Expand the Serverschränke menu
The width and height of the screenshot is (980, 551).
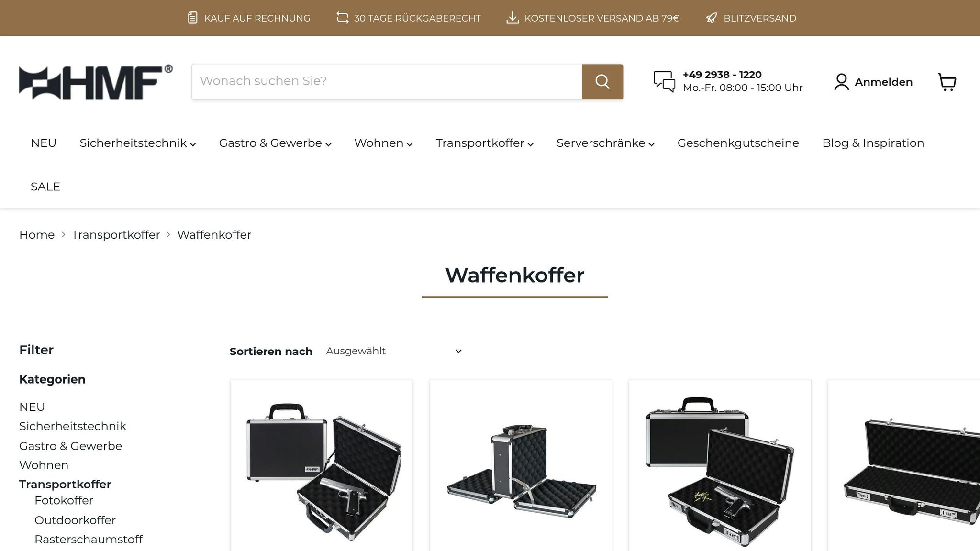605,143
